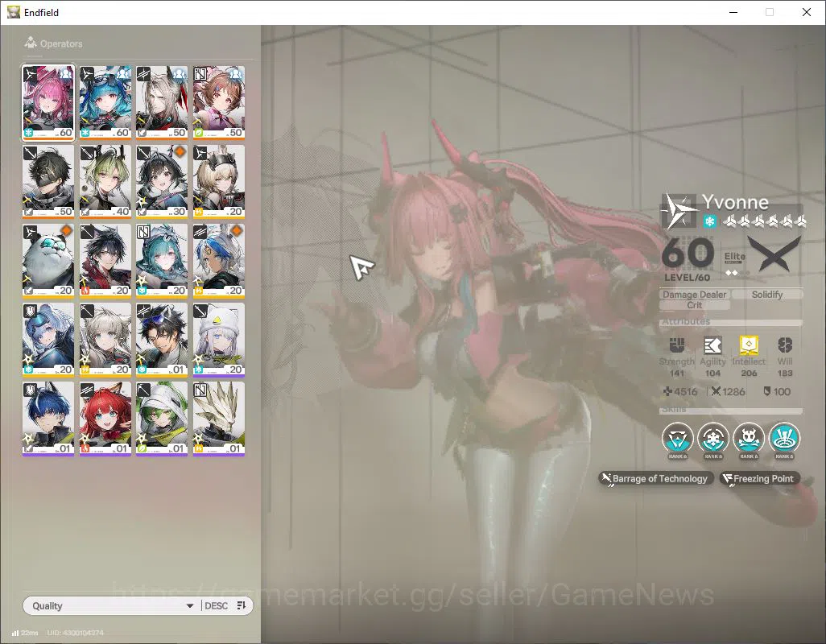Screen dimensions: 826x644
Task: Choose the red-haired fox-eared level 01 operator
Action: click(x=105, y=419)
